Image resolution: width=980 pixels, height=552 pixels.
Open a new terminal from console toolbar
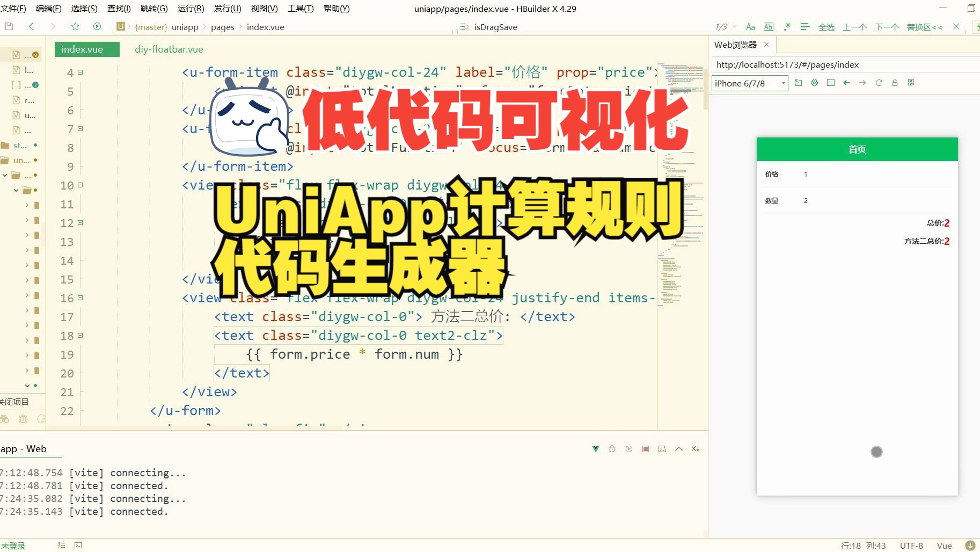click(x=662, y=449)
